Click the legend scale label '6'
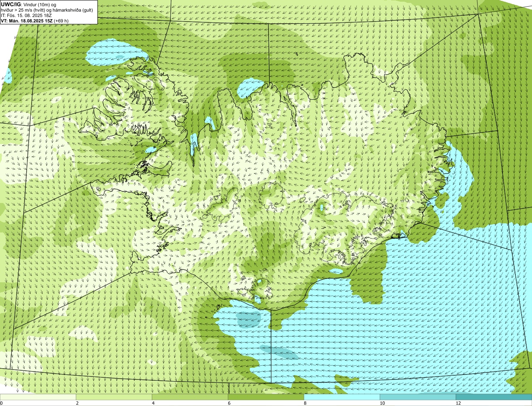This screenshot has height=406, width=532. click(x=229, y=403)
